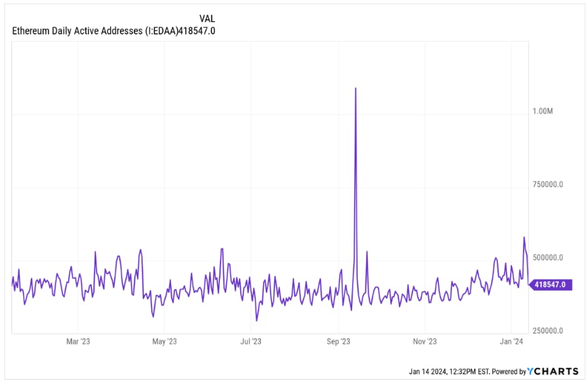Select the Sep '23 x-axis label
The height and width of the screenshot is (384, 588).
pyautogui.click(x=338, y=341)
